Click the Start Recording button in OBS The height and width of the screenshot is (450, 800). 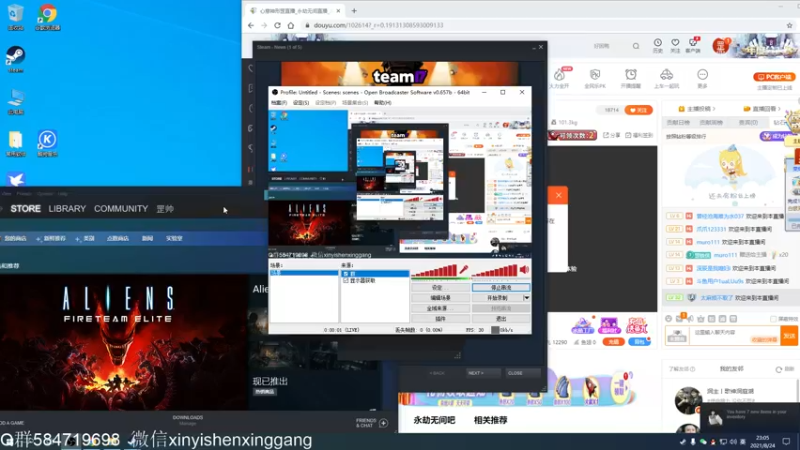tap(497, 297)
